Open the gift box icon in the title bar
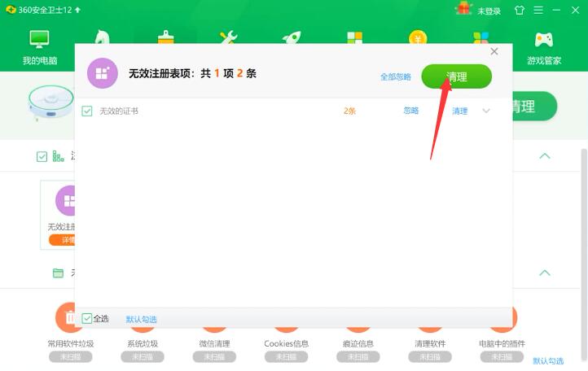Viewport: 588px width, 371px height. [463, 8]
